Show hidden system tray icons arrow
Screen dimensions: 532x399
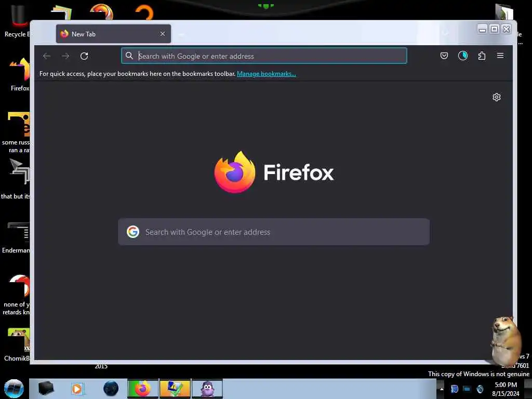pos(442,389)
